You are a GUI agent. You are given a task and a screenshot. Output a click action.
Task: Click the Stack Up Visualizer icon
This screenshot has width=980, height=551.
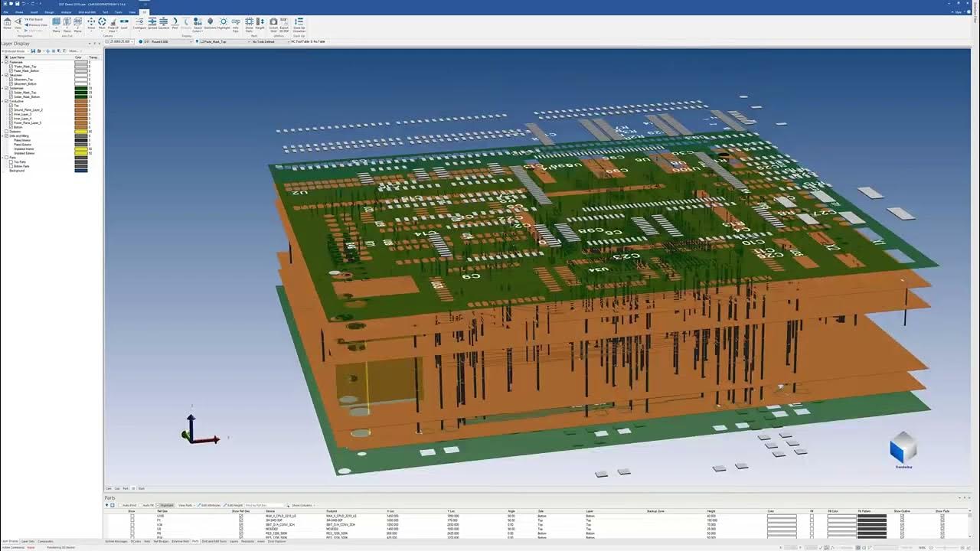coord(299,23)
